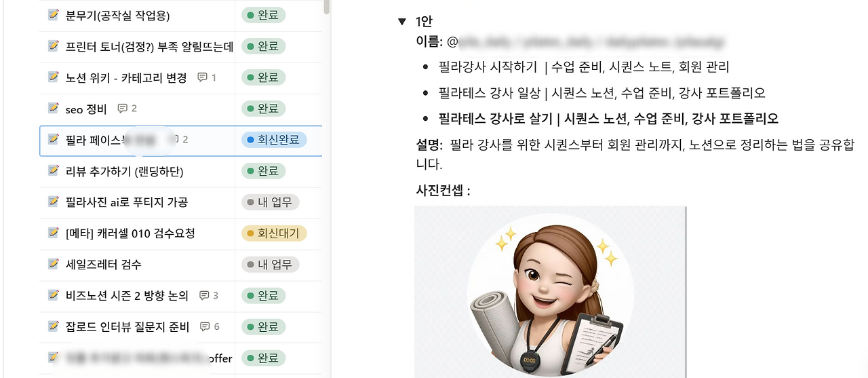
Task: Open 노션 위키 - 카테고리 변경 page
Action: pyautogui.click(x=126, y=78)
